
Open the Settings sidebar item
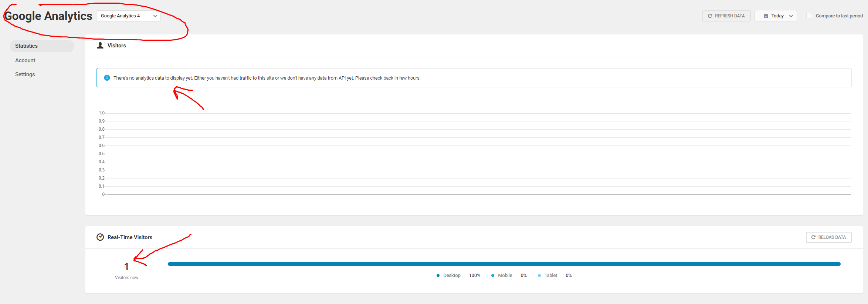[x=25, y=74]
